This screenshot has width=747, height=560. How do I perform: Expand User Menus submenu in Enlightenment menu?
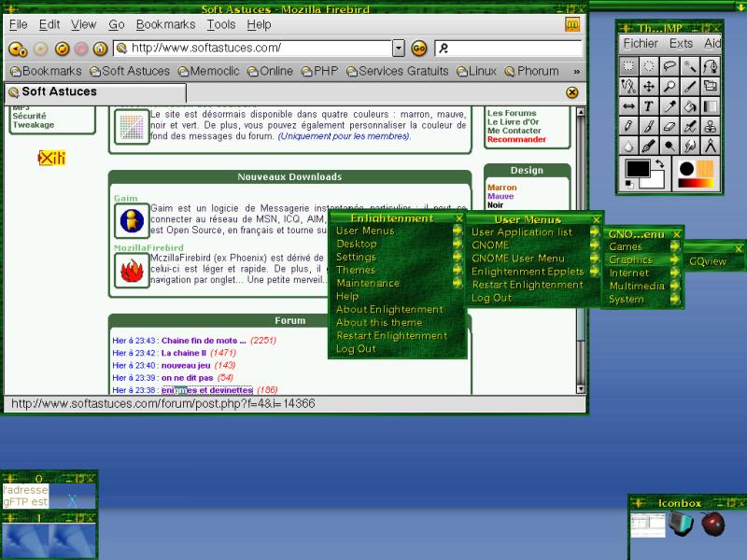[457, 231]
